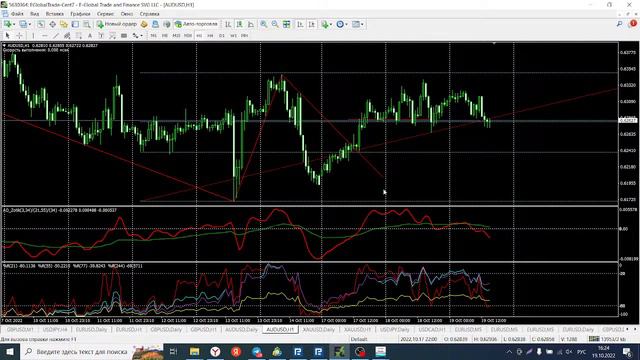640x360 pixels.
Task: Open the Windows Start menu
Action: coord(10,351)
